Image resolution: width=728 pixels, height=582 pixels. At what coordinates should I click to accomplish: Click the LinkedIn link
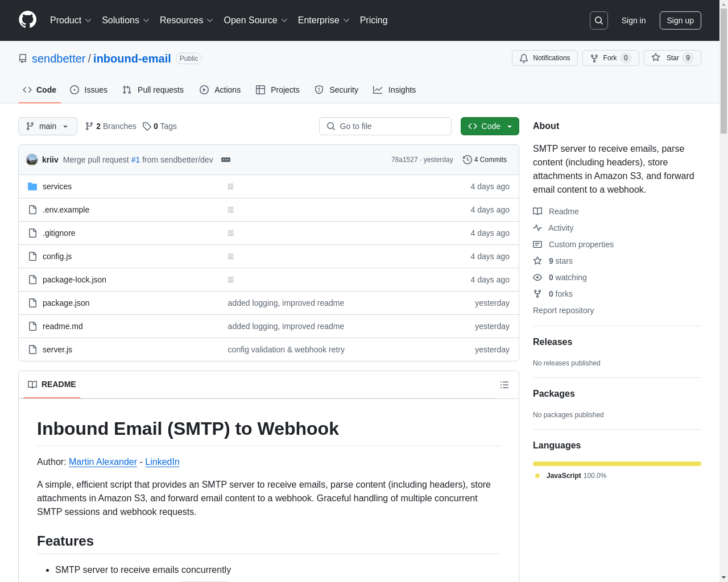pyautogui.click(x=162, y=462)
